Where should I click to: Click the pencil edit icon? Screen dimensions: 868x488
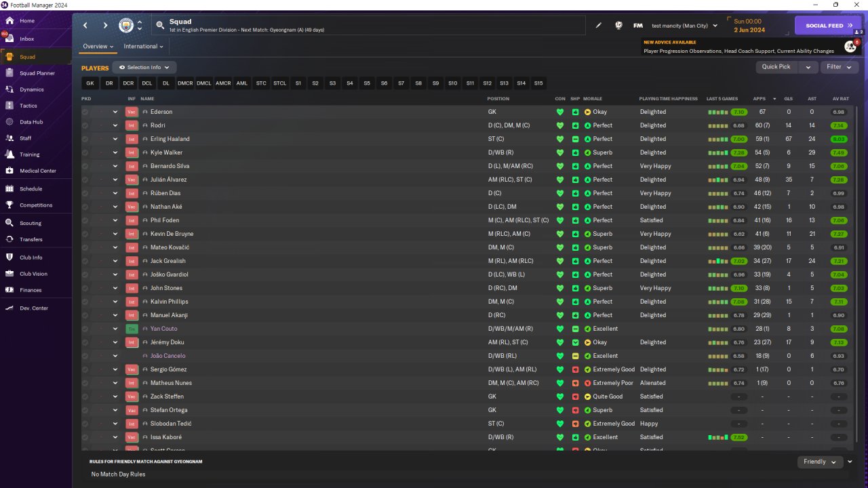point(599,26)
